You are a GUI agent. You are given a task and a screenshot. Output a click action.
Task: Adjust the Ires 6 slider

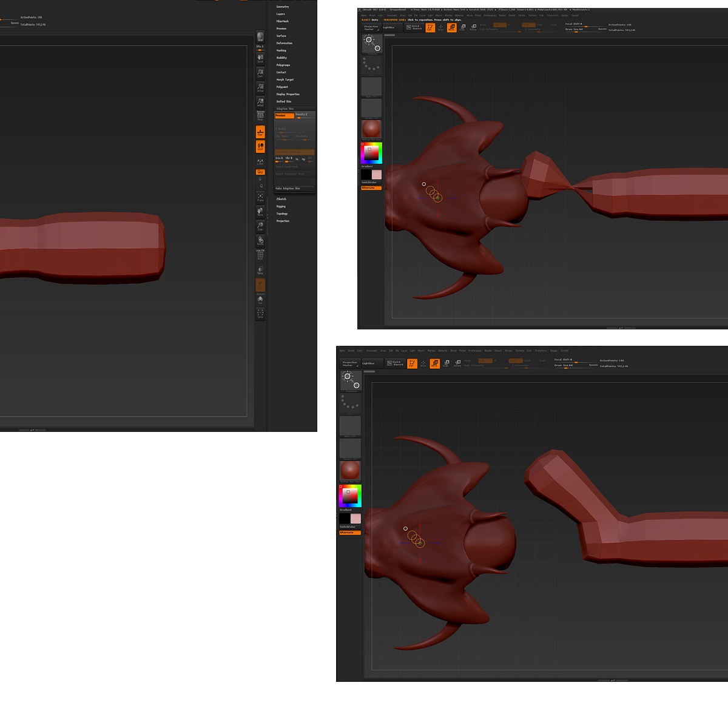point(279,159)
